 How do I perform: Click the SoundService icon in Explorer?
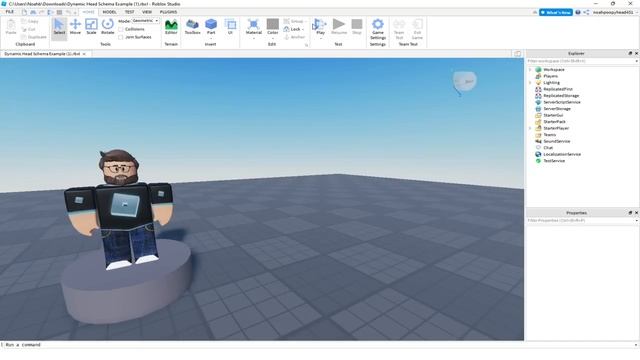(538, 141)
